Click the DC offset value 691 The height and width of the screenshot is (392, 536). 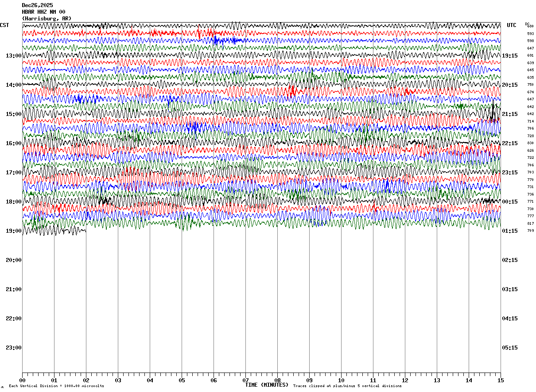point(530,56)
